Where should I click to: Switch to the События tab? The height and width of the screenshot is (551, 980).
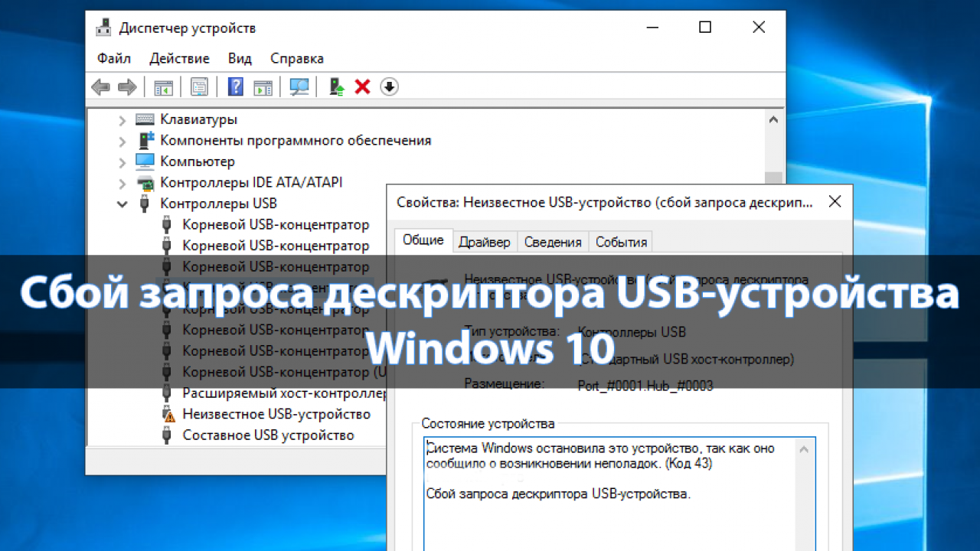(x=621, y=242)
